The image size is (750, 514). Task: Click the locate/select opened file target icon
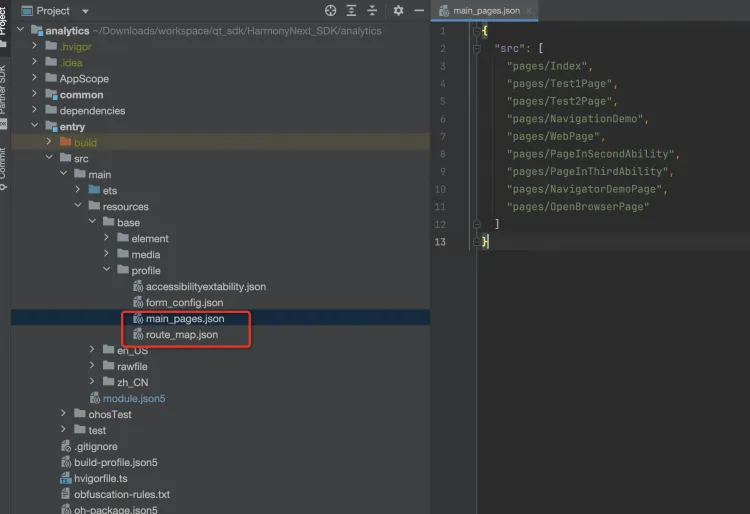coord(331,10)
